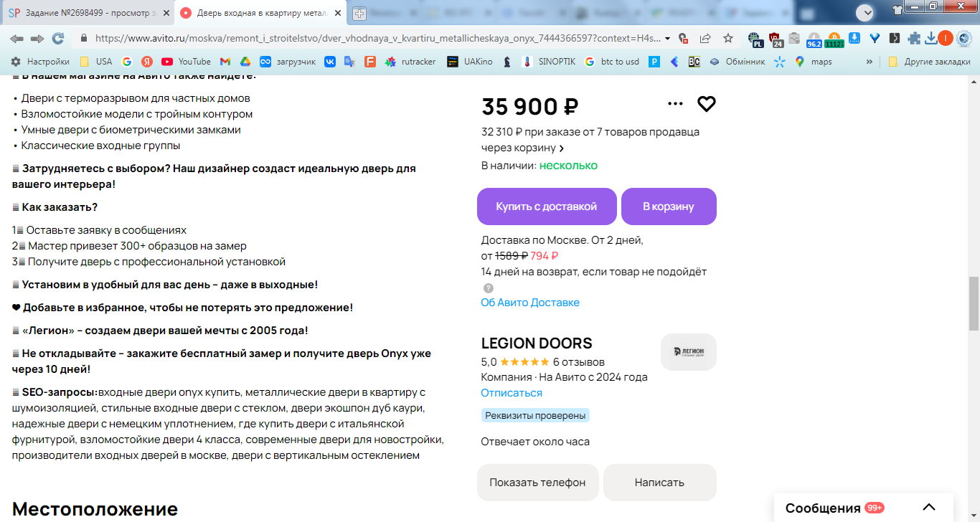Open the Об Авито Доставке link

coord(530,303)
